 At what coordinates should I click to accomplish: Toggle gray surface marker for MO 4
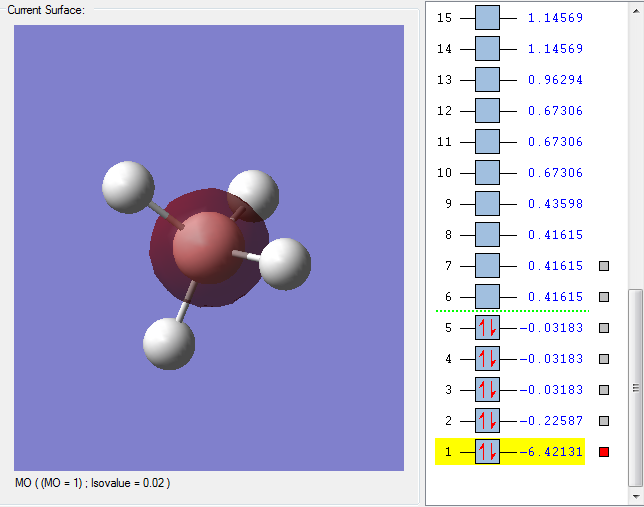604,359
